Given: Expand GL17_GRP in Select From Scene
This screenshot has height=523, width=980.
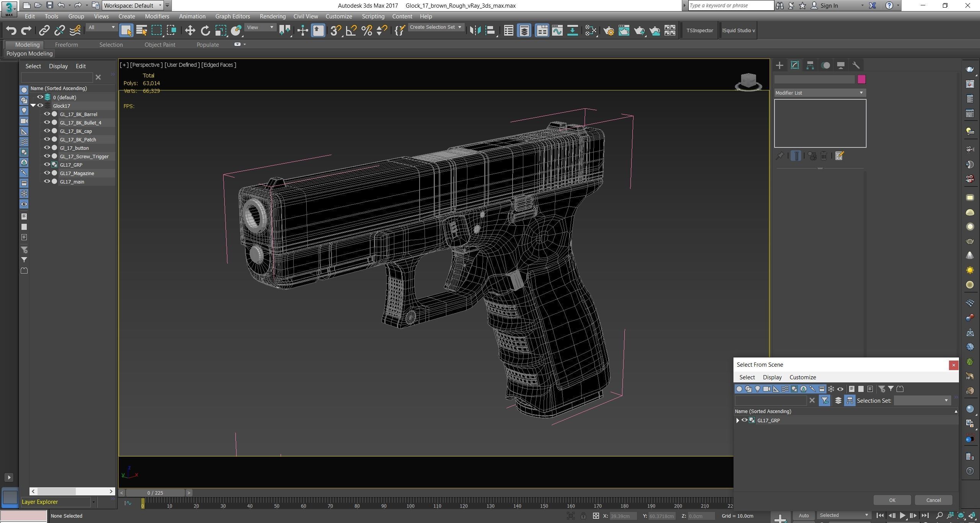Looking at the screenshot, I should [x=738, y=420].
